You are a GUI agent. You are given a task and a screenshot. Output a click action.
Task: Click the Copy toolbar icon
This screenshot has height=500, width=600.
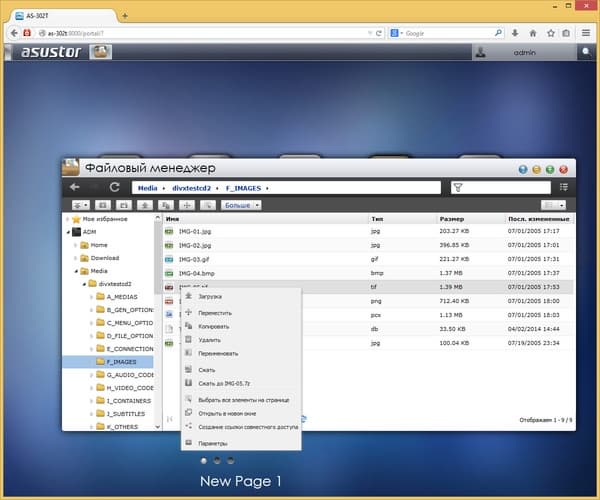166,205
